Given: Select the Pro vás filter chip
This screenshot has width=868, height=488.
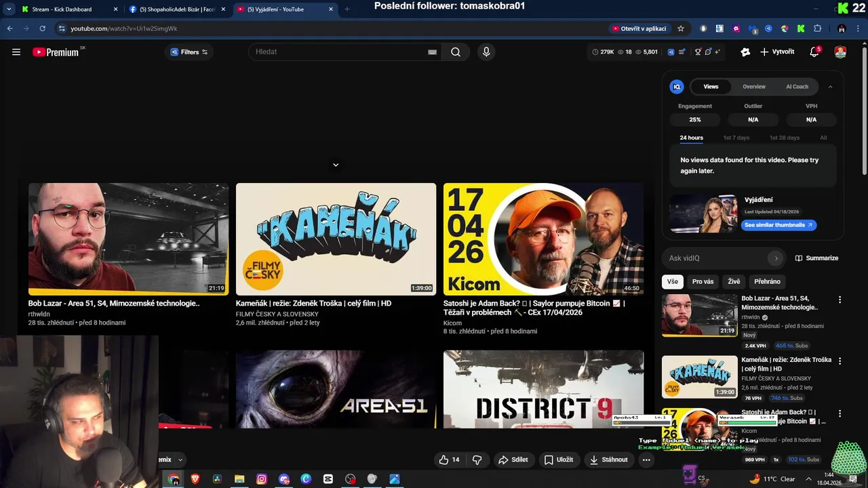Looking at the screenshot, I should (703, 281).
